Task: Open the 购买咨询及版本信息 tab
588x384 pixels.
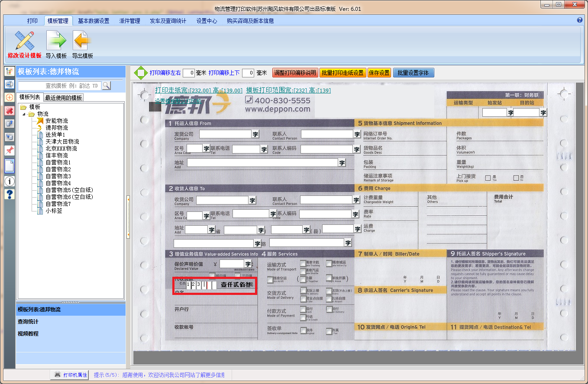Action: (x=250, y=21)
